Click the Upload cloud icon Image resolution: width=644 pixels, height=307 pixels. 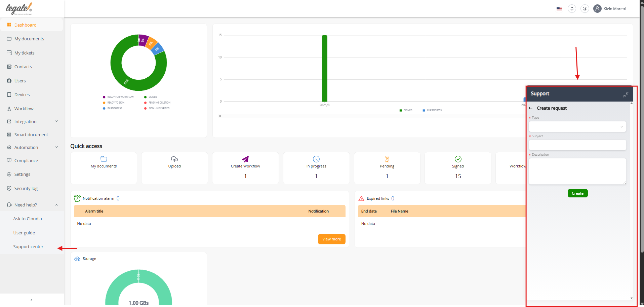tap(174, 159)
